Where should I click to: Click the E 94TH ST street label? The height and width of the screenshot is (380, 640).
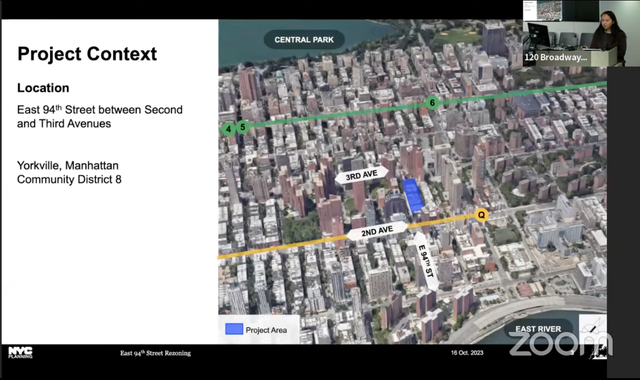(x=426, y=262)
